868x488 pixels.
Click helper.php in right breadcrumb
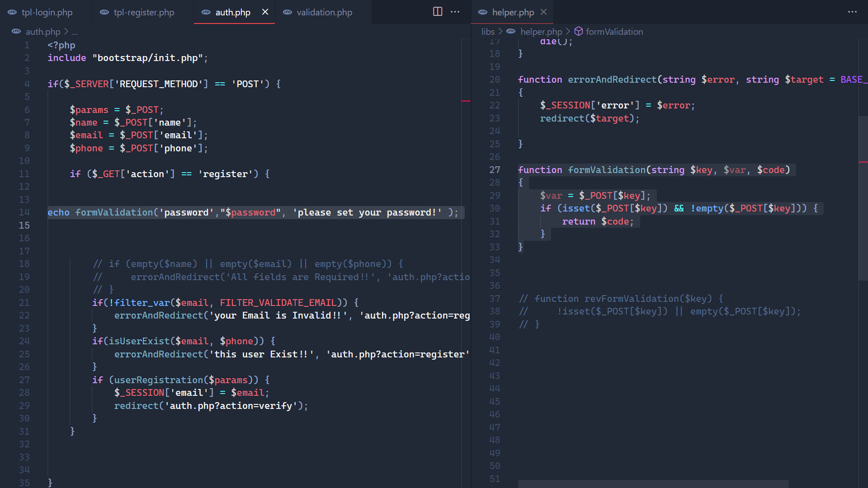541,32
